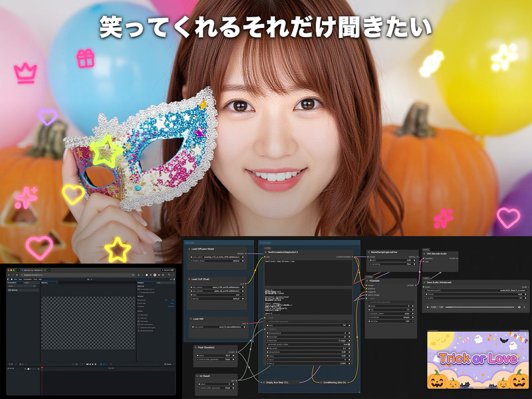Open clip_name1 dropdown in Load CLIP
This screenshot has width=532, height=399.
tap(217, 287)
